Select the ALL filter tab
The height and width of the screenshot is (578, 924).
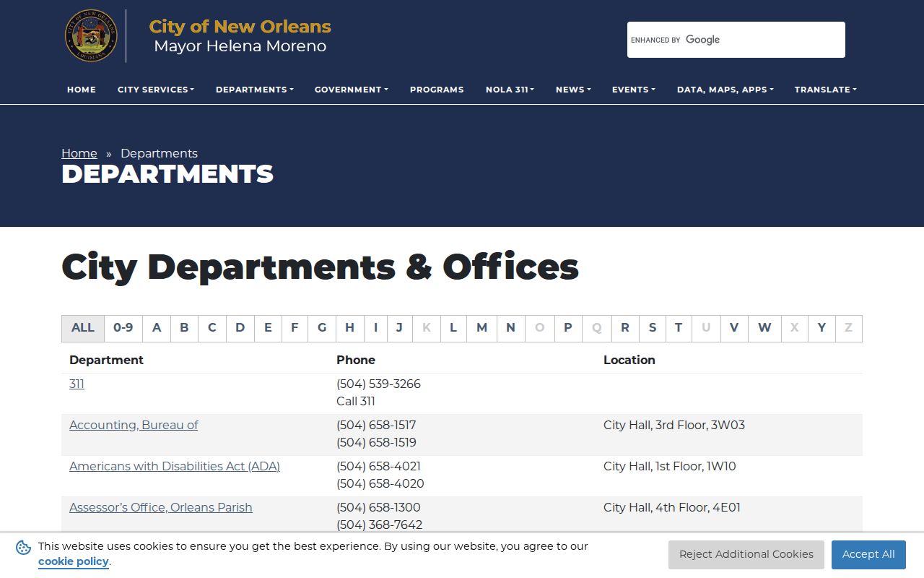[x=83, y=328]
